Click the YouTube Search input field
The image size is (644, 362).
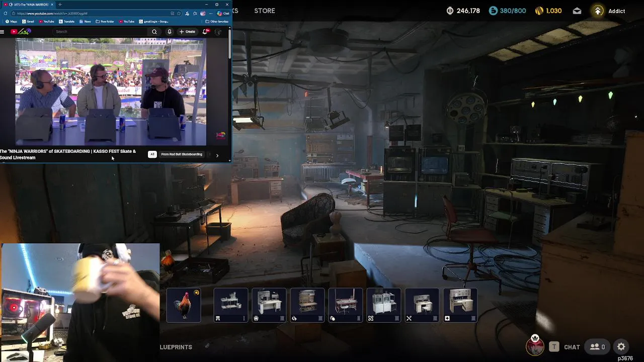pos(101,32)
